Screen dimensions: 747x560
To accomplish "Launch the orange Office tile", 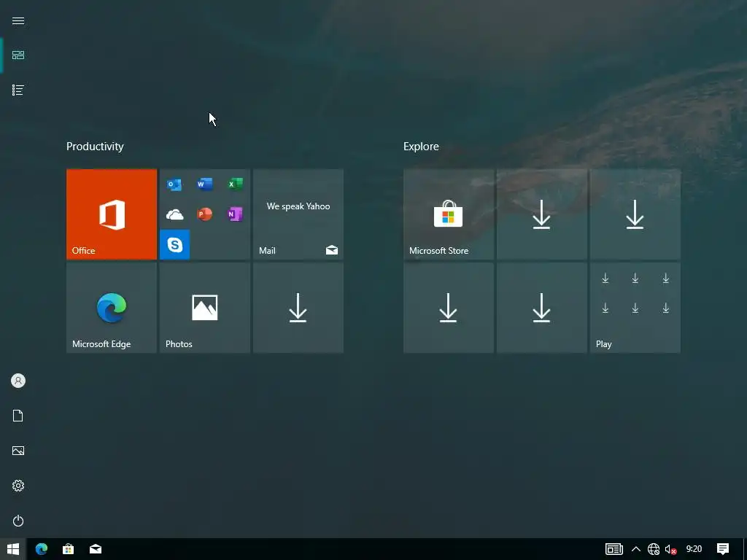I will 112,214.
